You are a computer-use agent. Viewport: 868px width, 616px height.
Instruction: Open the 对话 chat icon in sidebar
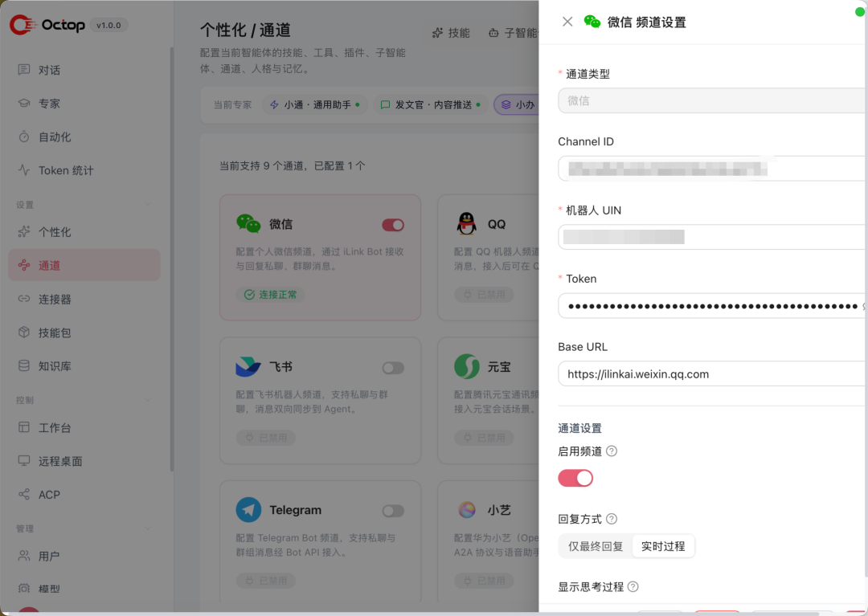click(x=24, y=70)
